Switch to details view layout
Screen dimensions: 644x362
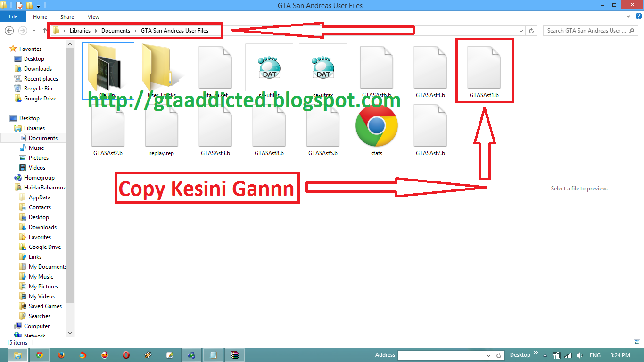coord(627,342)
